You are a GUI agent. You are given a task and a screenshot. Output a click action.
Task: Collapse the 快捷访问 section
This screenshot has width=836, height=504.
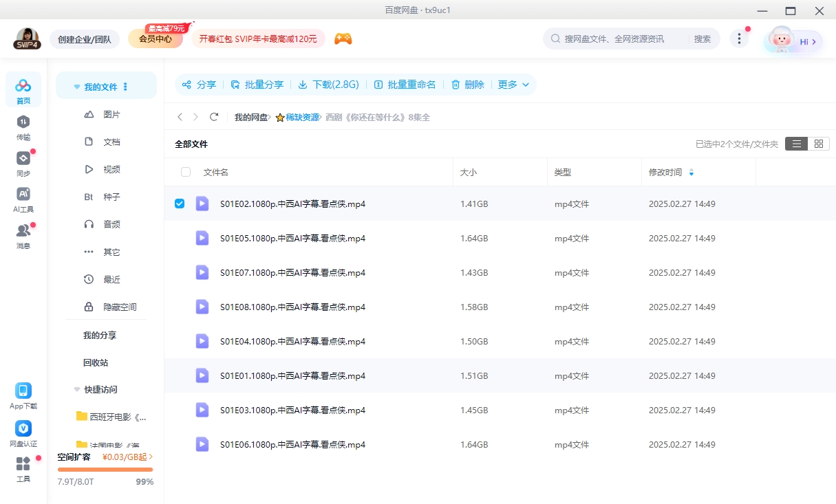[x=76, y=389]
